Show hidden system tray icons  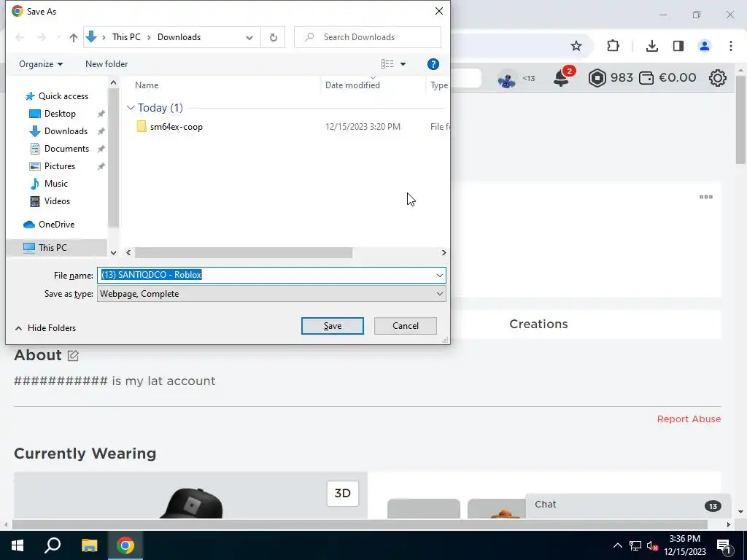coord(617,545)
